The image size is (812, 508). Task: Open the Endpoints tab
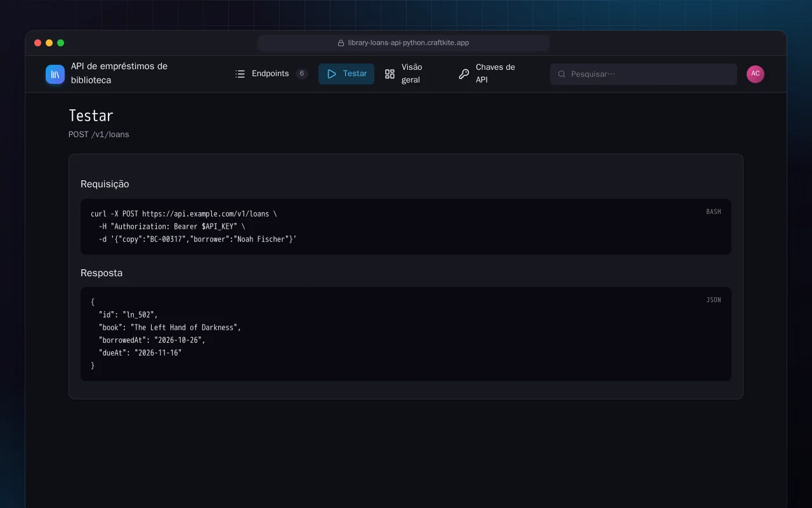tap(272, 74)
